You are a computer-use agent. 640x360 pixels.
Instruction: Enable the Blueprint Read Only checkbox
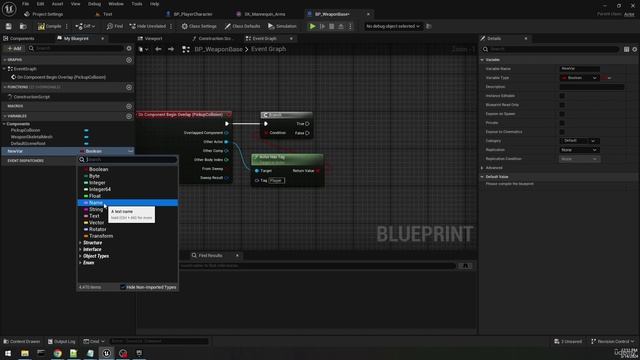pos(562,105)
